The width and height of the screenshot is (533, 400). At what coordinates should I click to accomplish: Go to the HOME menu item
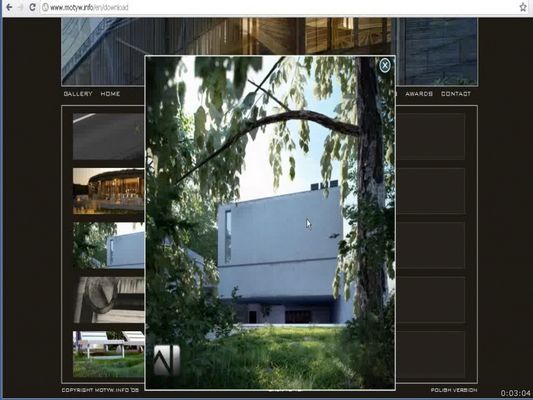(110, 93)
